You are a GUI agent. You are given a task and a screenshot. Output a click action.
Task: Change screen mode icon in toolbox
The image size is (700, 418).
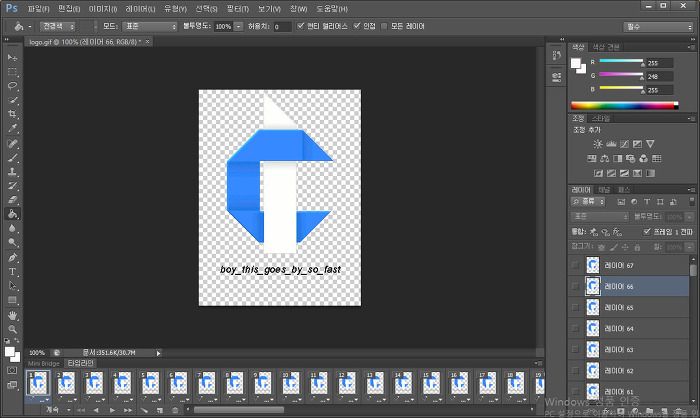coord(12,385)
